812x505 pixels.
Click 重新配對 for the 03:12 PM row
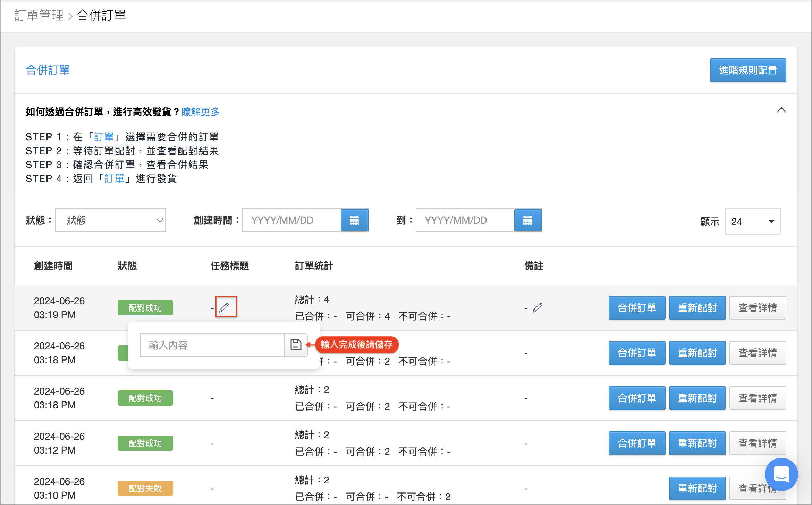(697, 443)
